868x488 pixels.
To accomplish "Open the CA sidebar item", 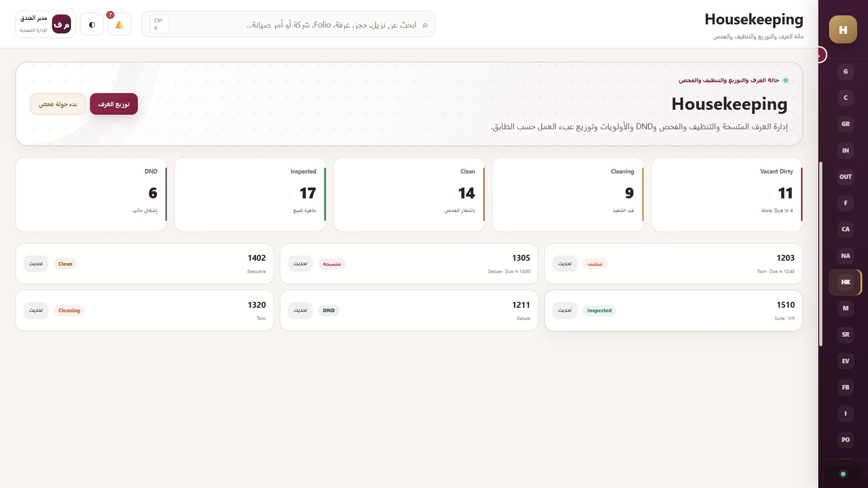I will tap(845, 229).
